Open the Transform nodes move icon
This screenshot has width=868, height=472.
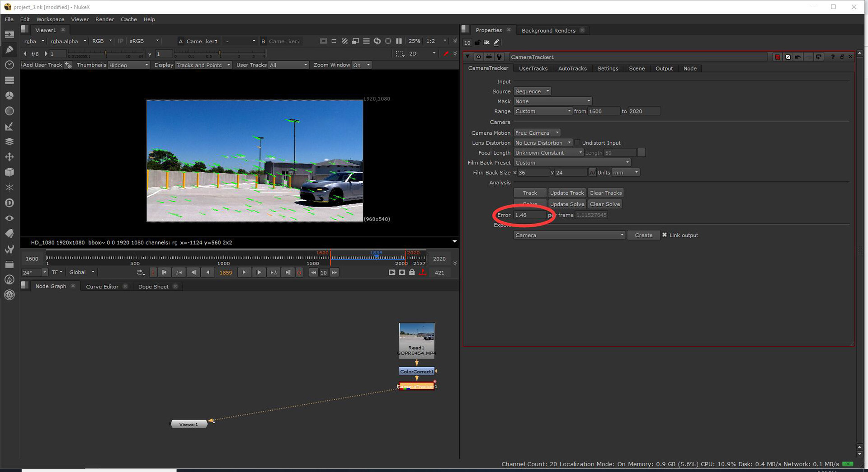pos(9,157)
